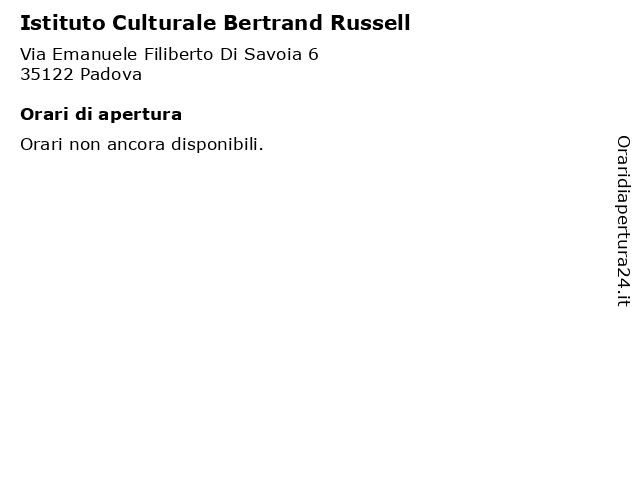Click the street number 6
This screenshot has width=640, height=480.
tap(313, 54)
